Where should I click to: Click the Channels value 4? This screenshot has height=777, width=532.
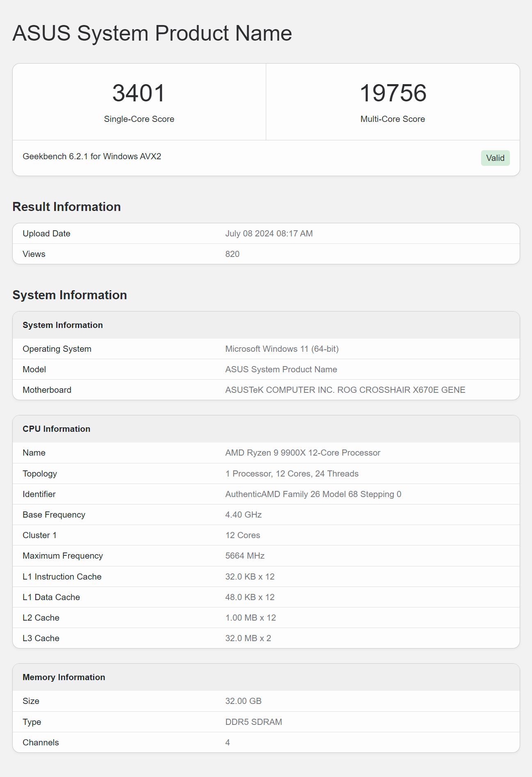228,743
